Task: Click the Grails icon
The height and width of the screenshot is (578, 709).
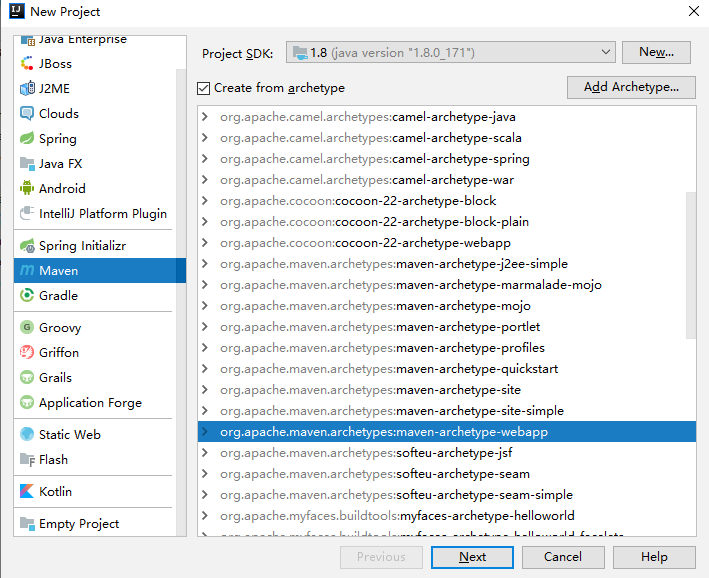Action: point(27,377)
